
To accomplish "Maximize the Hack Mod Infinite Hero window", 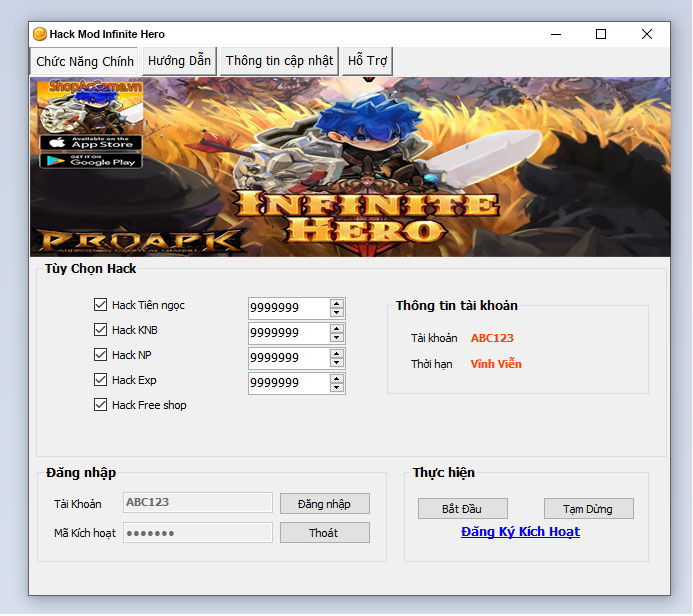I will [601, 34].
